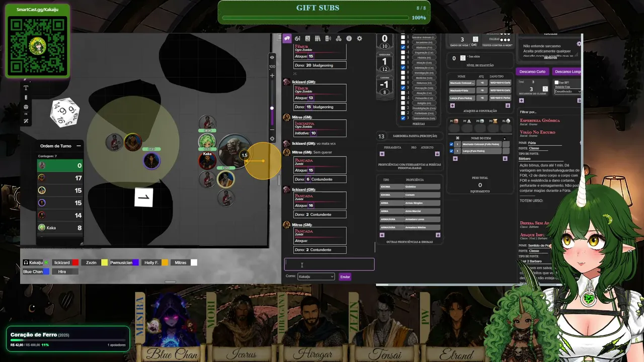Add a new attack with plus button
Screen dimensions: 644x362
[x=452, y=106]
